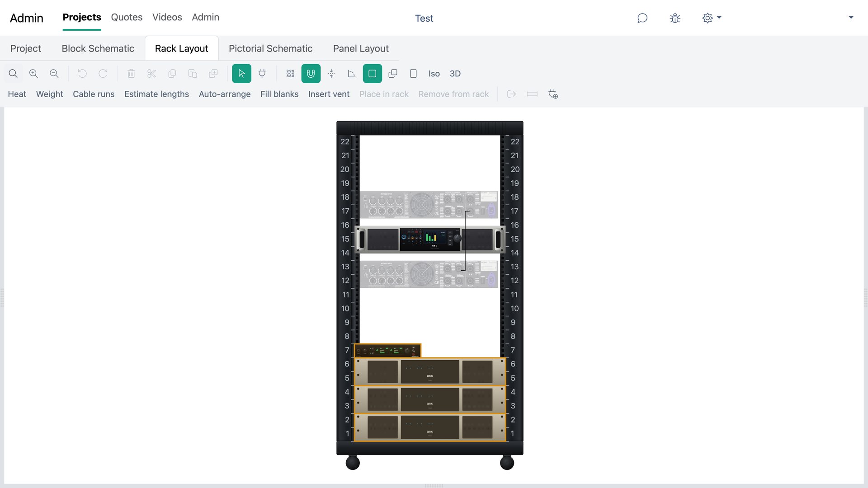868x488 pixels.
Task: Open the Admin navigation menu item
Action: 205,17
